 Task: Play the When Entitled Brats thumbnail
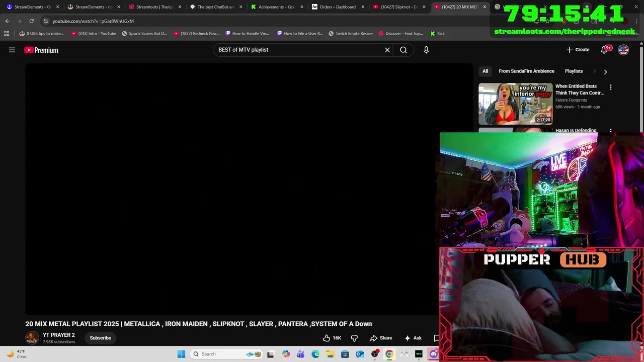(515, 104)
